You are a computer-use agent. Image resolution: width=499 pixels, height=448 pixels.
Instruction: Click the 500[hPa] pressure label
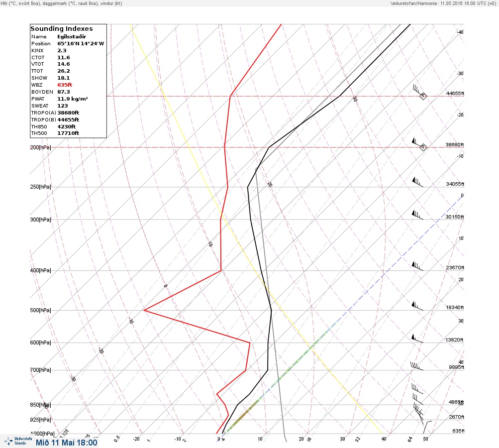point(40,311)
